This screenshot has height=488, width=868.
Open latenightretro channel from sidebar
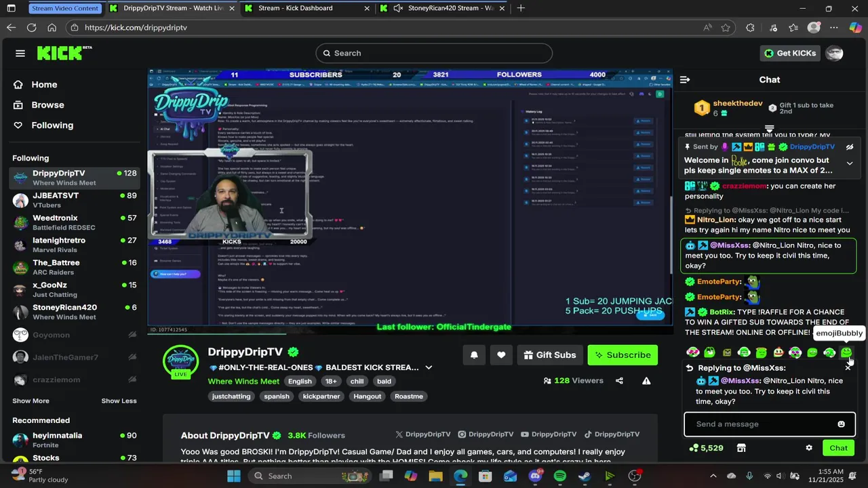click(75, 245)
